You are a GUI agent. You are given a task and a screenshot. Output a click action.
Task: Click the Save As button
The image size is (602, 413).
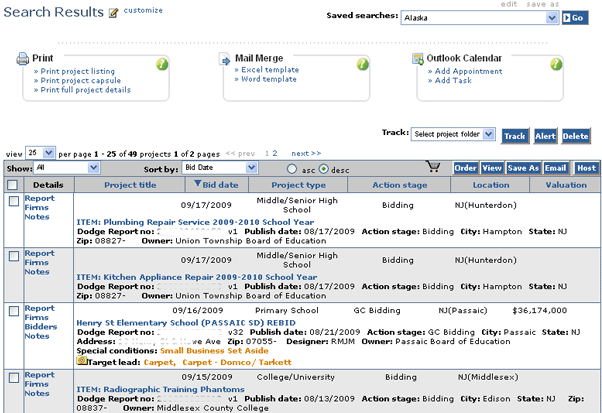pos(523,168)
